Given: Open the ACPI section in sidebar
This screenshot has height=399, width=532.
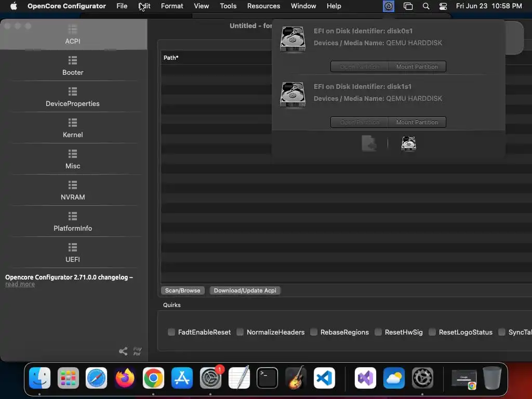Looking at the screenshot, I should coord(73,35).
